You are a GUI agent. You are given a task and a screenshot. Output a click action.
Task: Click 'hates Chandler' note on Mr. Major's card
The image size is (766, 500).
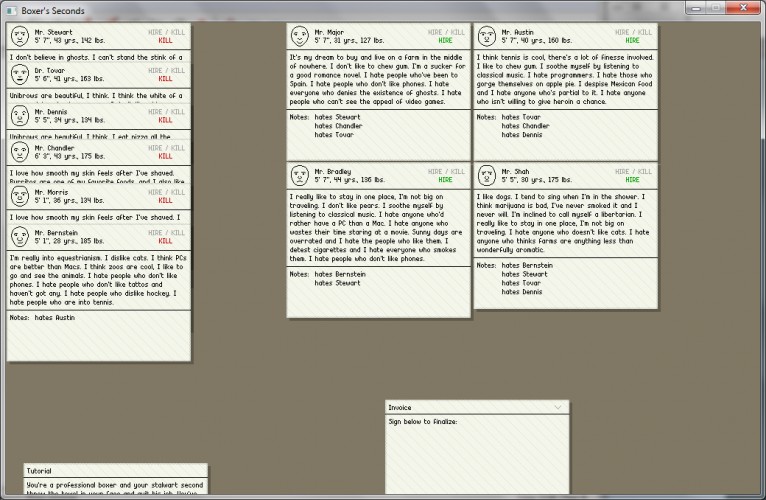pos(338,126)
